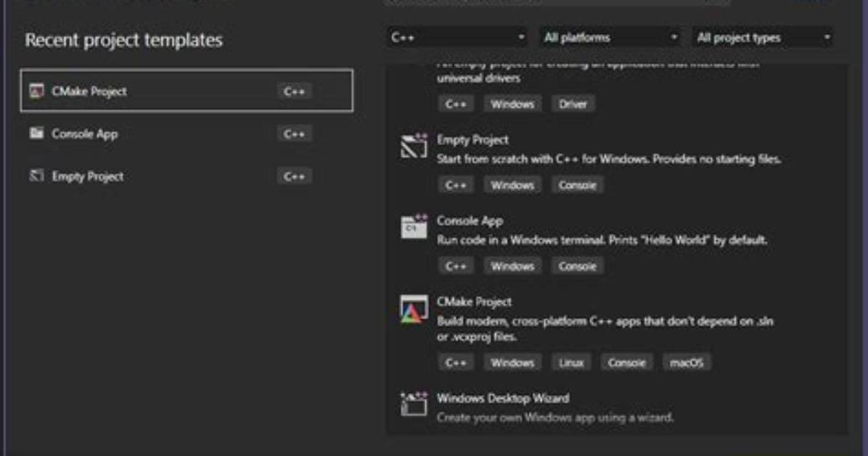The width and height of the screenshot is (868, 456).
Task: Click the C++ tag under Console App in results list
Action: pos(456,266)
